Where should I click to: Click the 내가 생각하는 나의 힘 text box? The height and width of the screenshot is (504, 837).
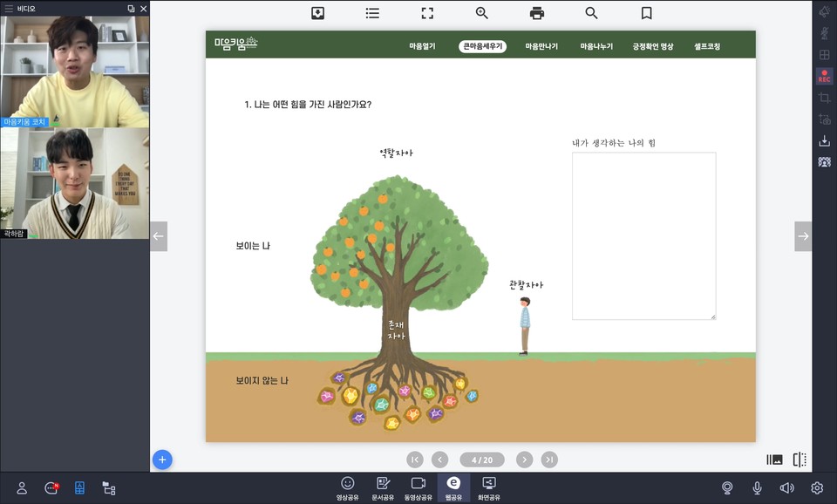643,236
